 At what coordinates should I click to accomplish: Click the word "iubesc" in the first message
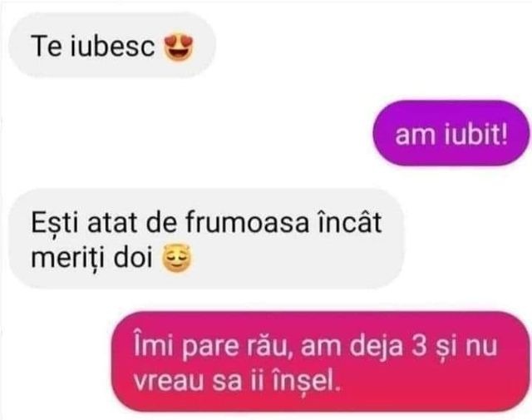[x=113, y=46]
